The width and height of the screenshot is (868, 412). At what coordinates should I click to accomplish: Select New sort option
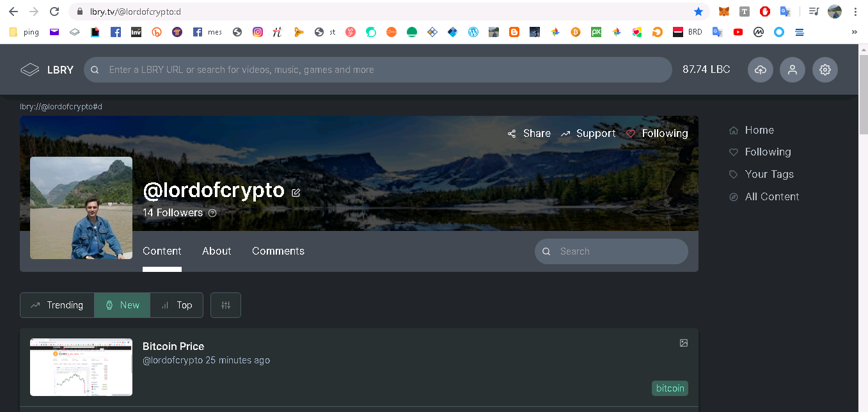(122, 305)
